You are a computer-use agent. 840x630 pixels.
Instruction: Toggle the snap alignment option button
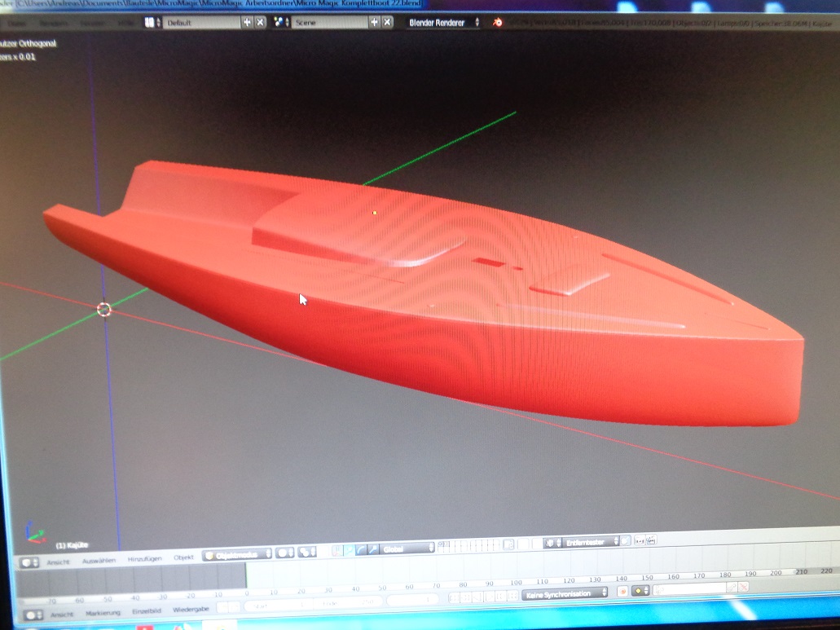coord(627,542)
